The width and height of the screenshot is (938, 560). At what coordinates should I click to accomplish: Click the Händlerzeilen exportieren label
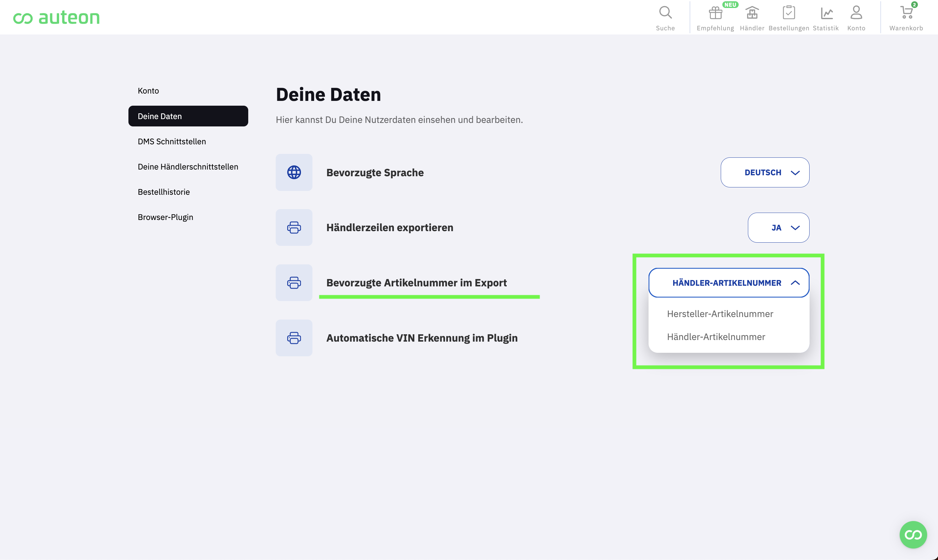pyautogui.click(x=390, y=228)
